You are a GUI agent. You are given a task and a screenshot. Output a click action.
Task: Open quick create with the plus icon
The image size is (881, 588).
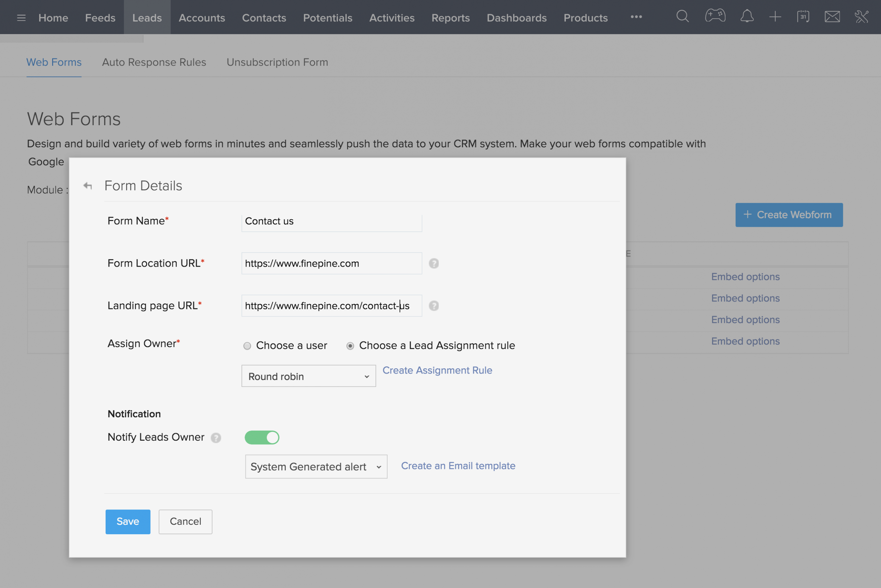(x=775, y=17)
